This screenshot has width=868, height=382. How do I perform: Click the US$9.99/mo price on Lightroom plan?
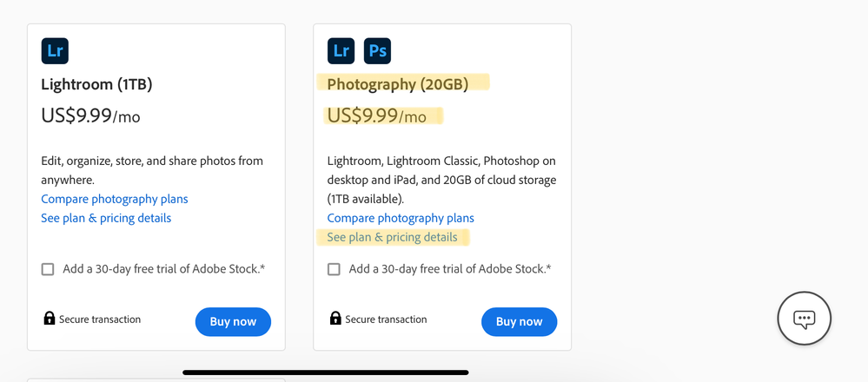(x=90, y=115)
